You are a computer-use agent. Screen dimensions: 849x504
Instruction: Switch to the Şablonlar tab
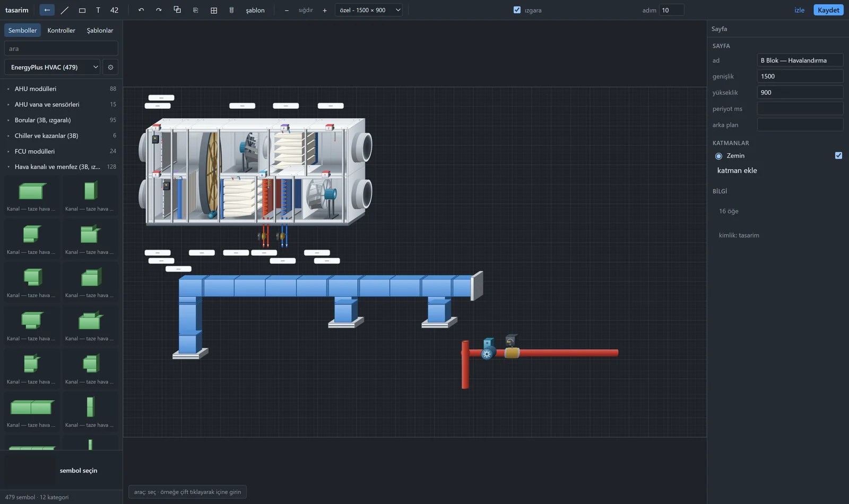(x=100, y=30)
